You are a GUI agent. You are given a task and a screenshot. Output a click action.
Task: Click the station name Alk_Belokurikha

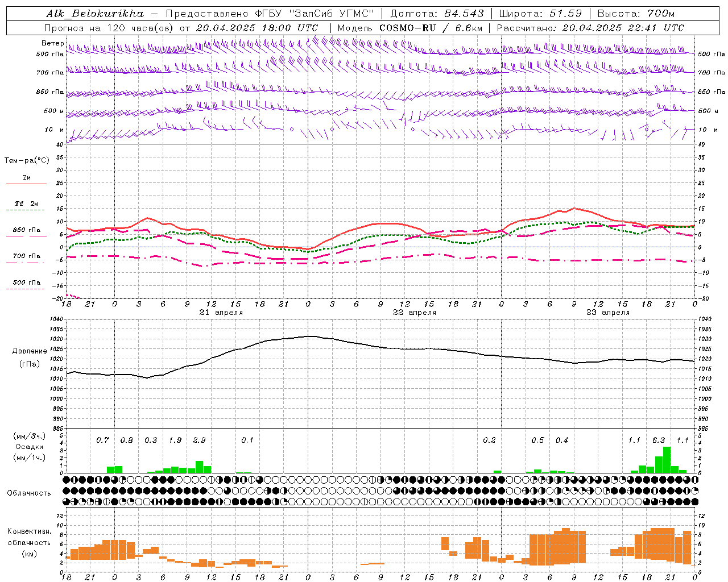click(95, 14)
